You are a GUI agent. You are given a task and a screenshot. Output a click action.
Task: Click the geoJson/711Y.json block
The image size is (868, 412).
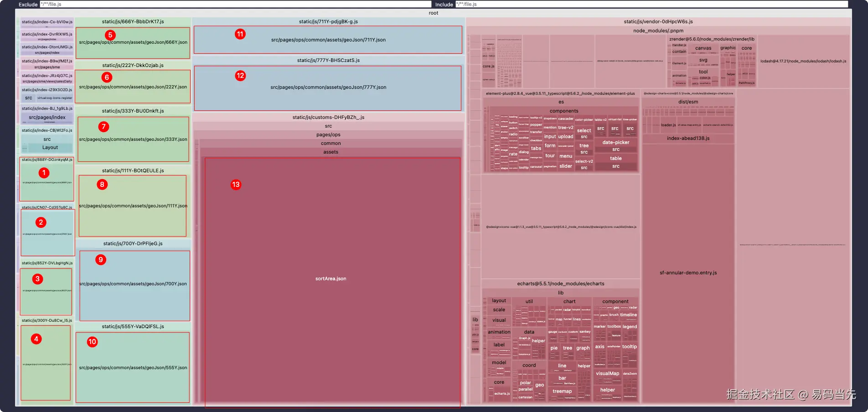click(328, 40)
